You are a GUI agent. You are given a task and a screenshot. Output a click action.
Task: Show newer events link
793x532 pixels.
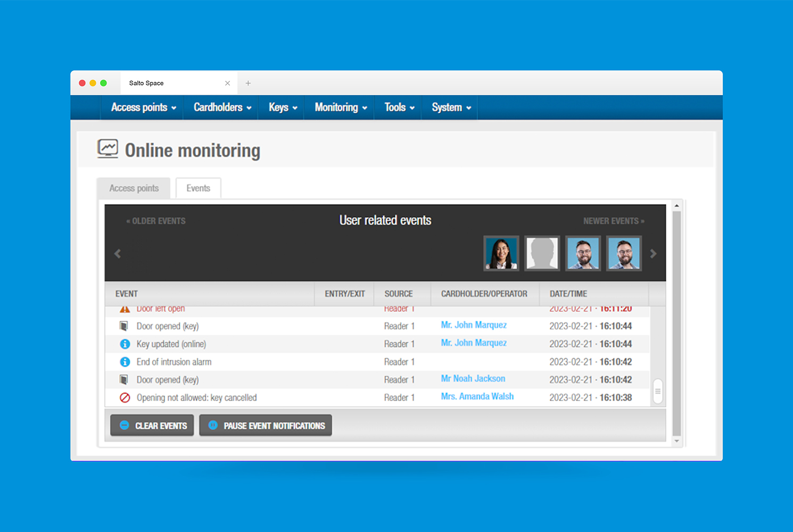pyautogui.click(x=614, y=221)
